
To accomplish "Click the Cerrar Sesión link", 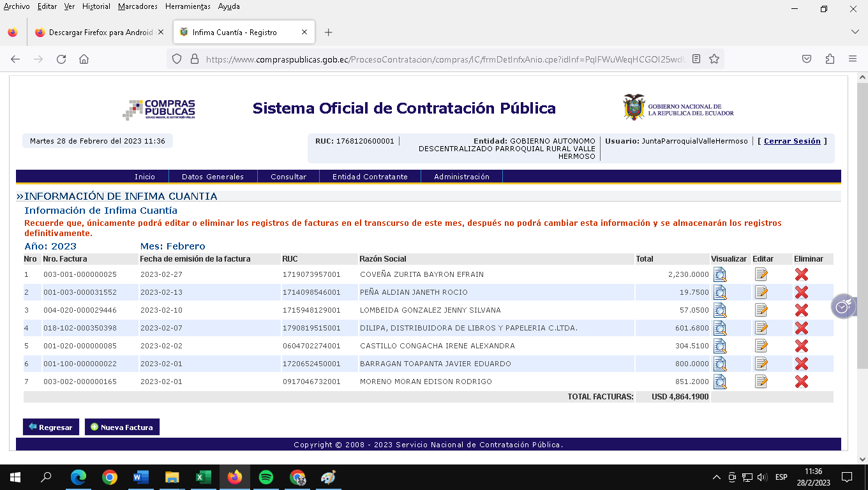I will [x=792, y=141].
